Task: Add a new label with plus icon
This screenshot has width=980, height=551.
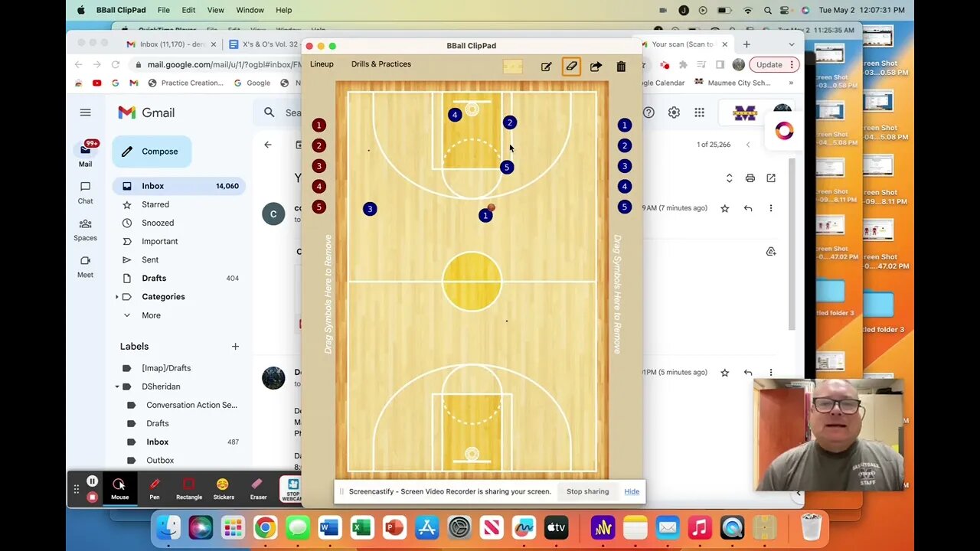Action: point(235,347)
